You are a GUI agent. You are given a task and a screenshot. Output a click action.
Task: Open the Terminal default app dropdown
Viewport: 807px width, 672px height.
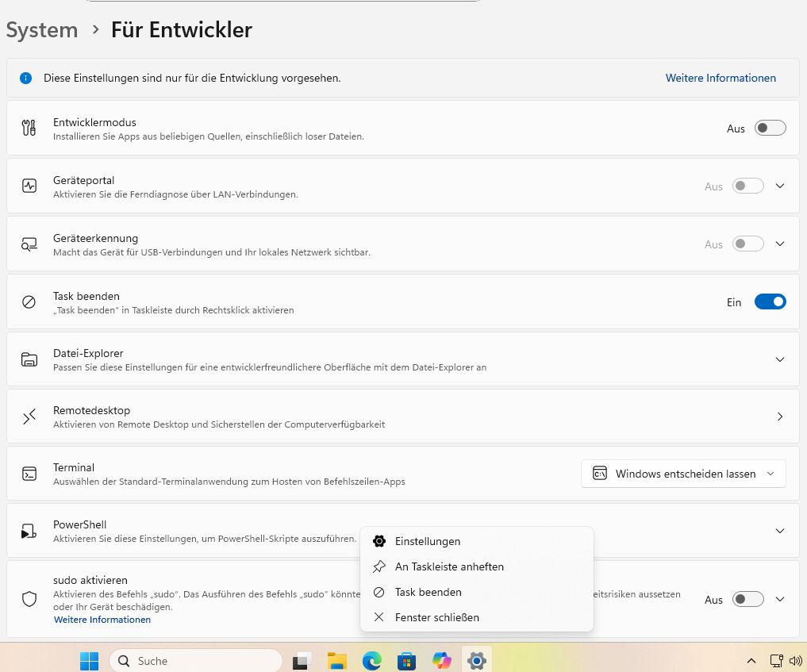[x=683, y=474]
